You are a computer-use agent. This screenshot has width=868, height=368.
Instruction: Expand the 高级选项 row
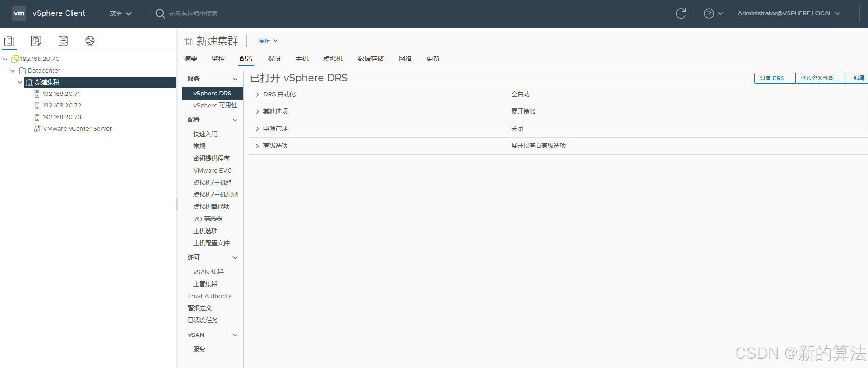click(x=257, y=146)
